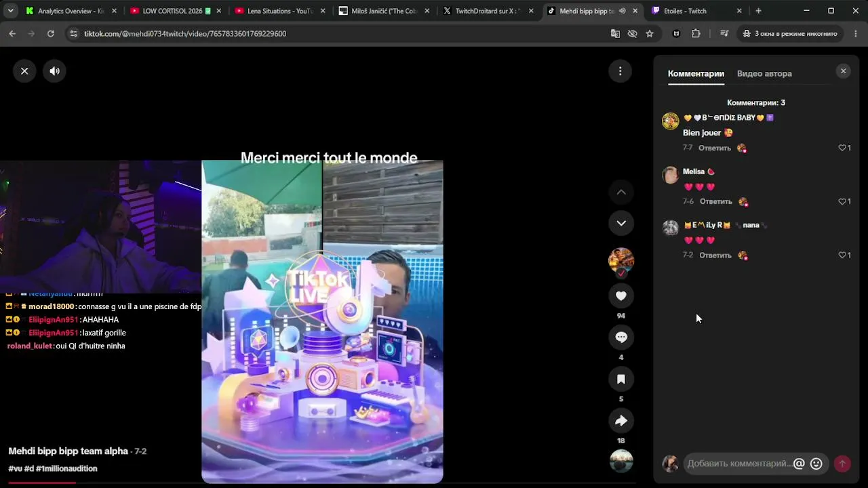
Task: Translate this page icon
Action: 615,33
